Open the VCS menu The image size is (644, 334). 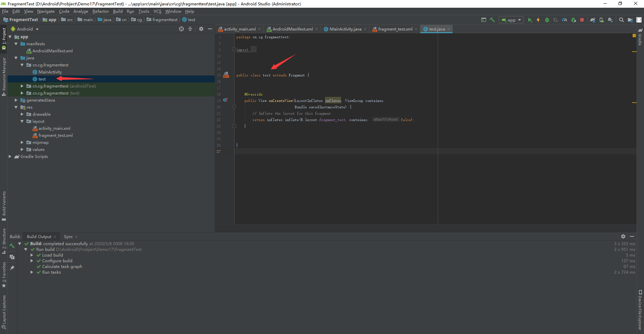tap(157, 11)
